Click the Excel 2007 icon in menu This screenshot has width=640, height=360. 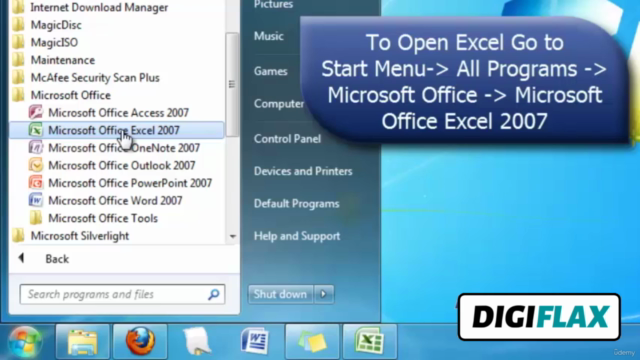click(x=36, y=130)
